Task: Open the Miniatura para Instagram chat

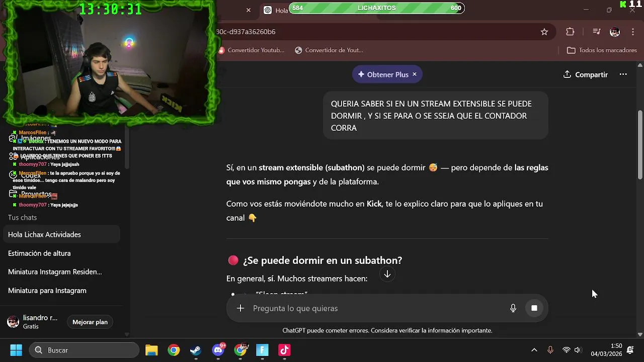Action: (61, 291)
